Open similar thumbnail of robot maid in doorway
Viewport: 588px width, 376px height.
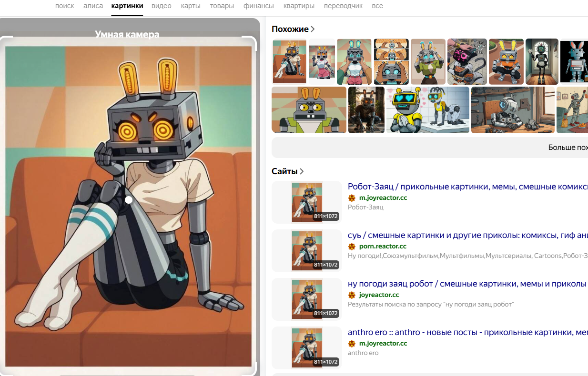[x=542, y=62]
